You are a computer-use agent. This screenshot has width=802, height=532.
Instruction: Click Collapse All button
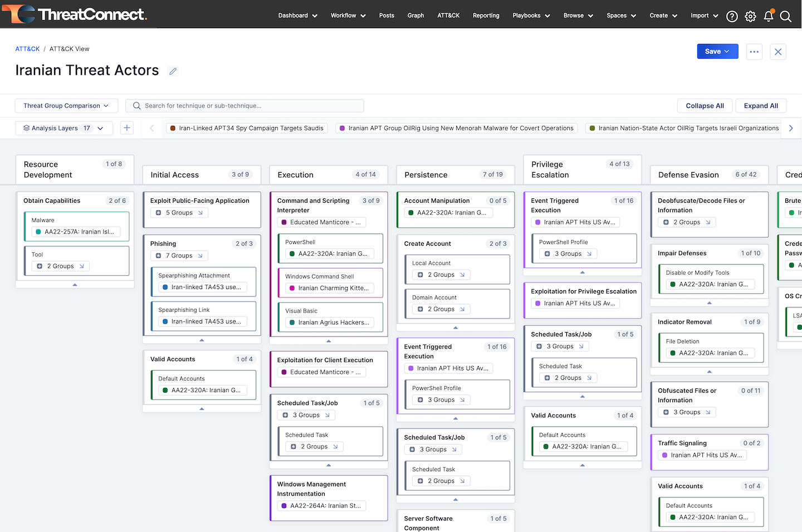pos(705,106)
